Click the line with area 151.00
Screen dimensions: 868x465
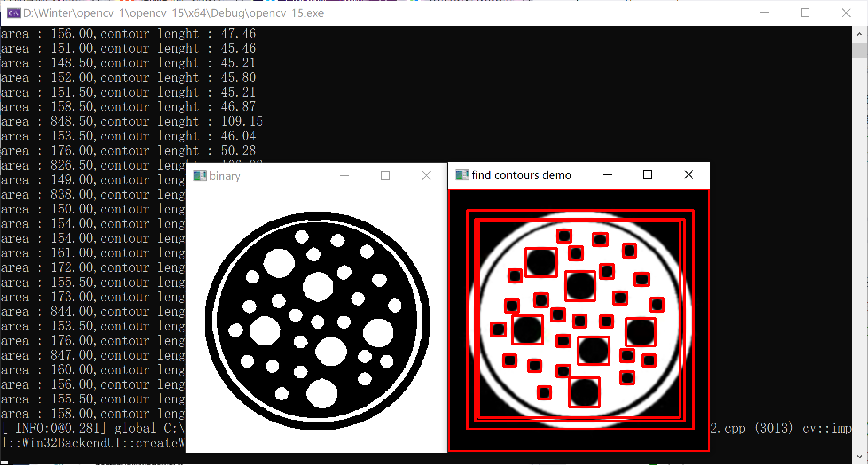point(129,48)
